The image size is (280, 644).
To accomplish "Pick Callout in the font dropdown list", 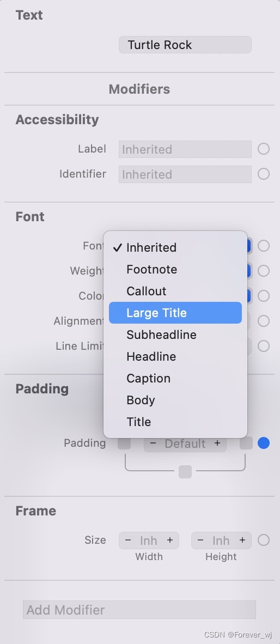I will tap(175, 291).
